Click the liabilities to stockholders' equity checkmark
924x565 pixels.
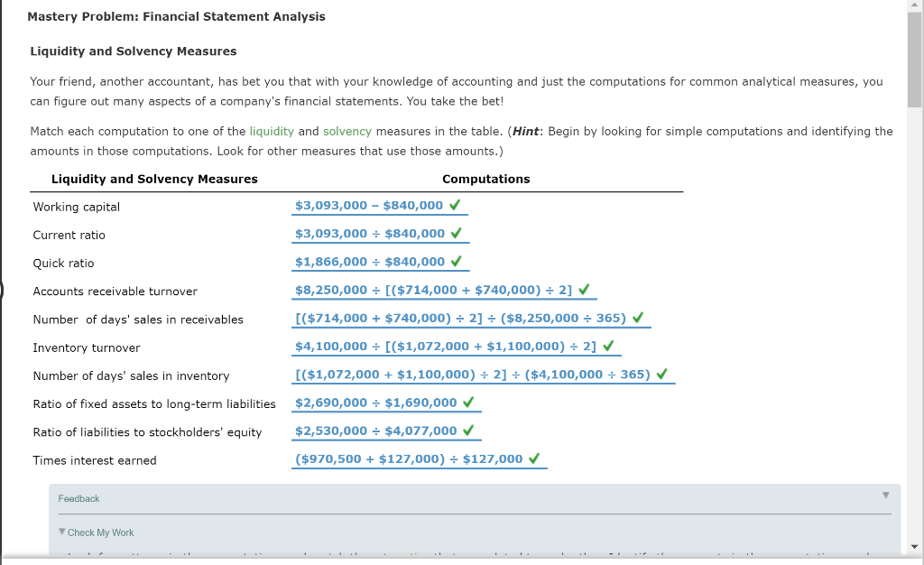[469, 431]
